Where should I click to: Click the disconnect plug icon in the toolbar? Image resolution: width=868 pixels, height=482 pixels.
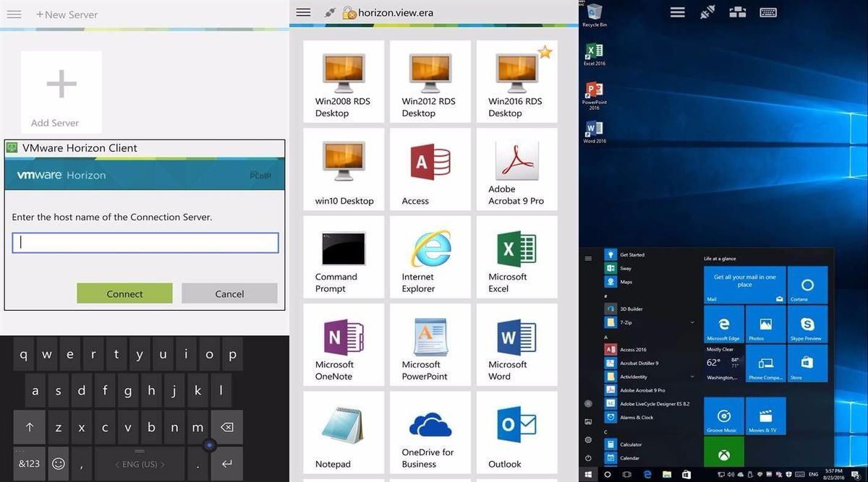pyautogui.click(x=707, y=12)
